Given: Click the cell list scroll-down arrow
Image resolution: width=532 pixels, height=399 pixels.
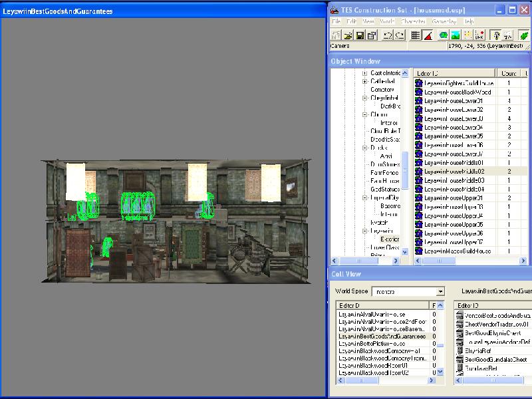Looking at the screenshot, I should tap(440, 372).
